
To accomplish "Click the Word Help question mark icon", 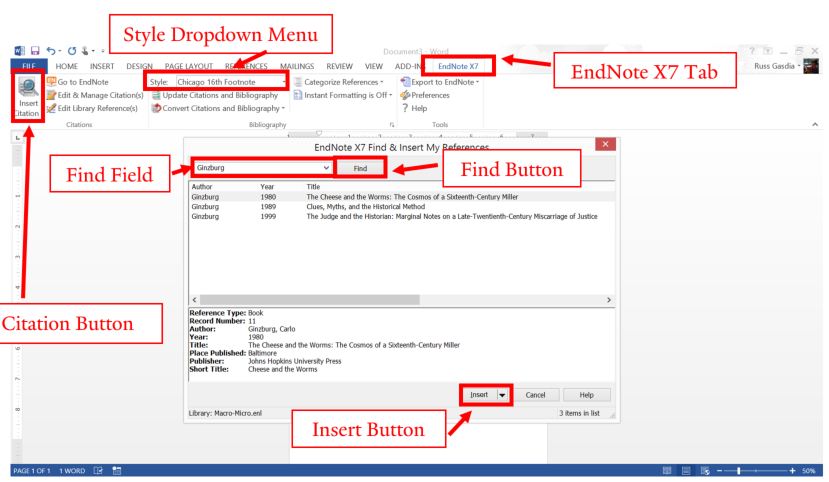I will pos(752,51).
